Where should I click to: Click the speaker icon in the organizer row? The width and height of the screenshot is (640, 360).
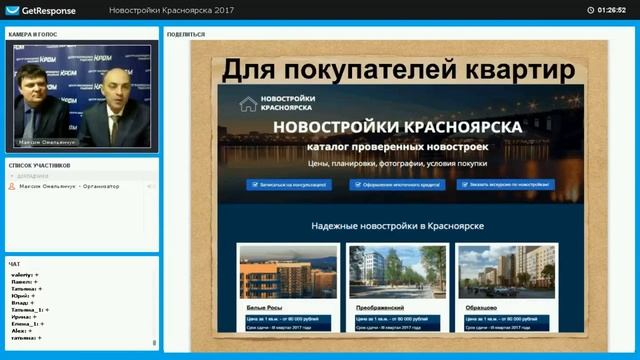[150, 186]
